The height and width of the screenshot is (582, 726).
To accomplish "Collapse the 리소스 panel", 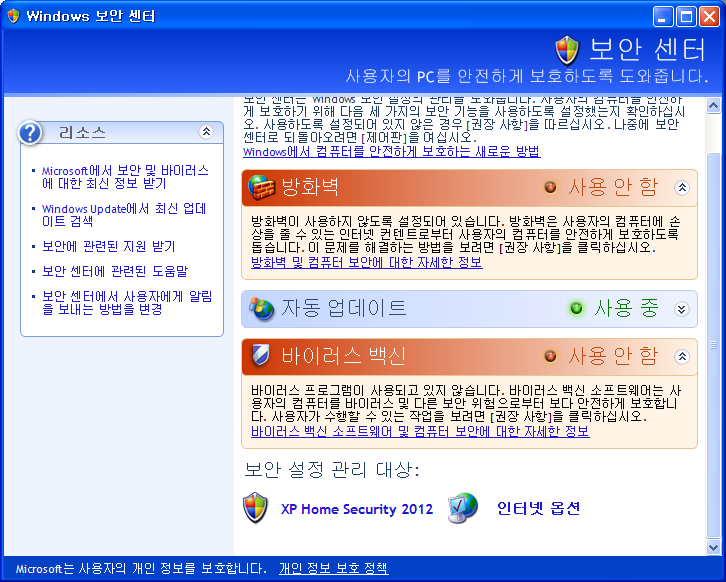I will point(206,132).
